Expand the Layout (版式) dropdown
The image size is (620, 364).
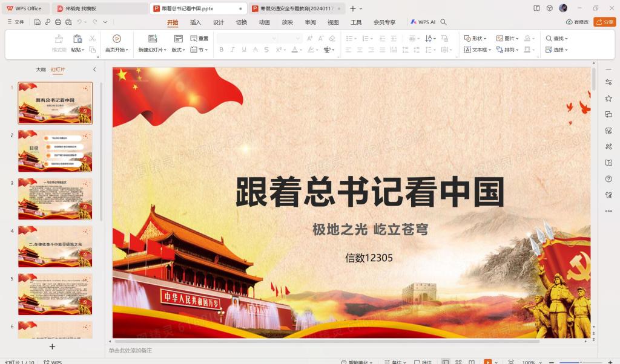(x=178, y=50)
